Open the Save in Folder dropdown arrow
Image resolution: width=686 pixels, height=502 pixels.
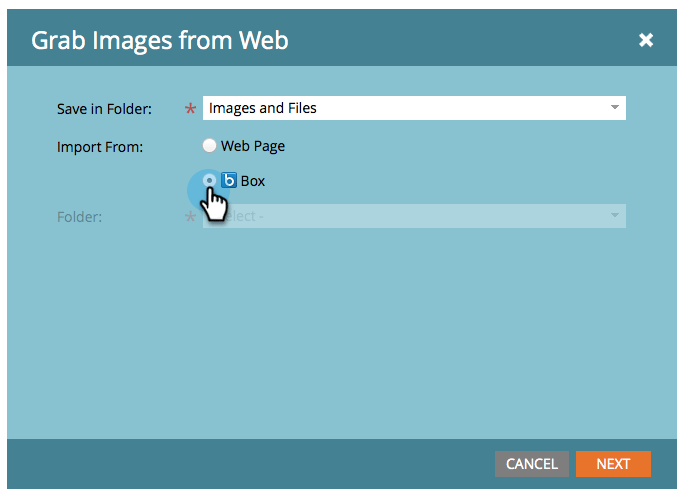point(614,108)
